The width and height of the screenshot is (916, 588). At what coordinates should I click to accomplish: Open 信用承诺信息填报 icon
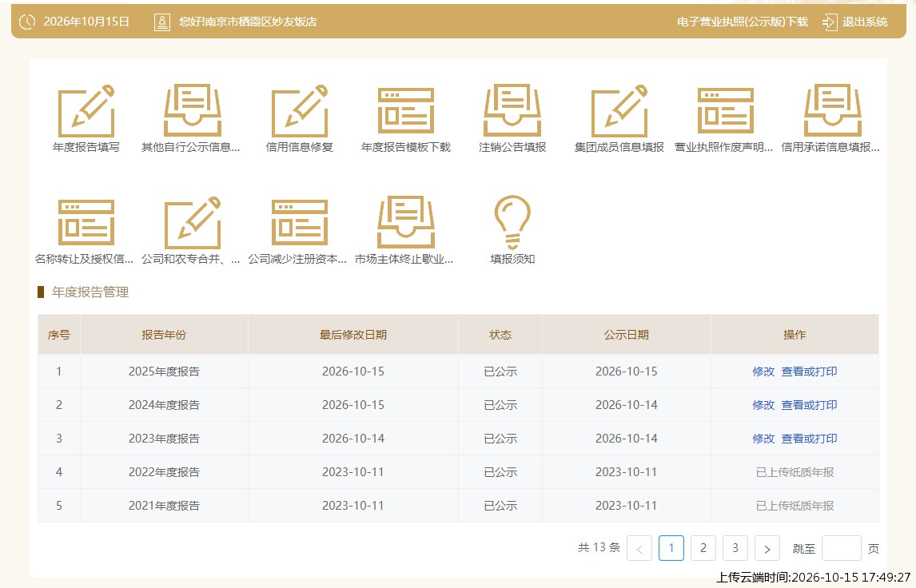click(832, 111)
